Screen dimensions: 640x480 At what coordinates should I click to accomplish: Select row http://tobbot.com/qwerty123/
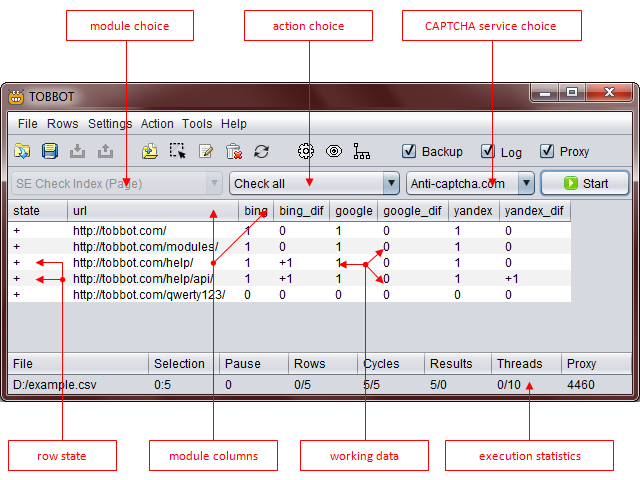pyautogui.click(x=289, y=294)
